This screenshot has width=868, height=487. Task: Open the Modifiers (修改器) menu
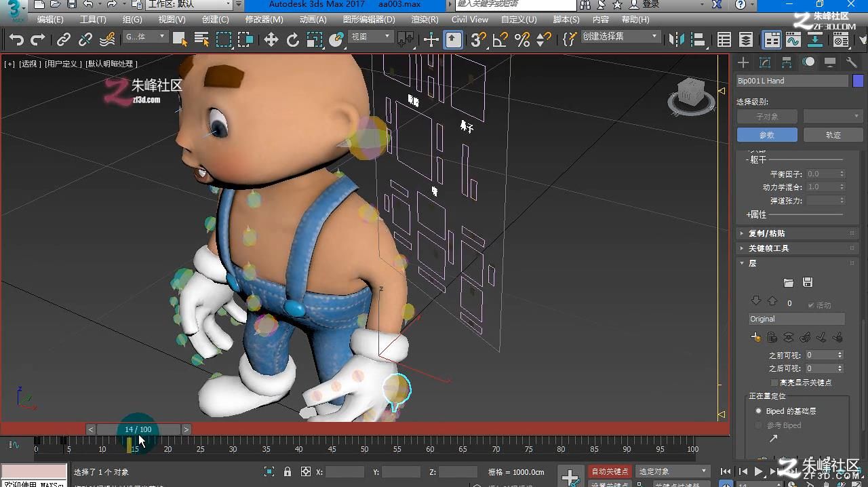pos(264,20)
